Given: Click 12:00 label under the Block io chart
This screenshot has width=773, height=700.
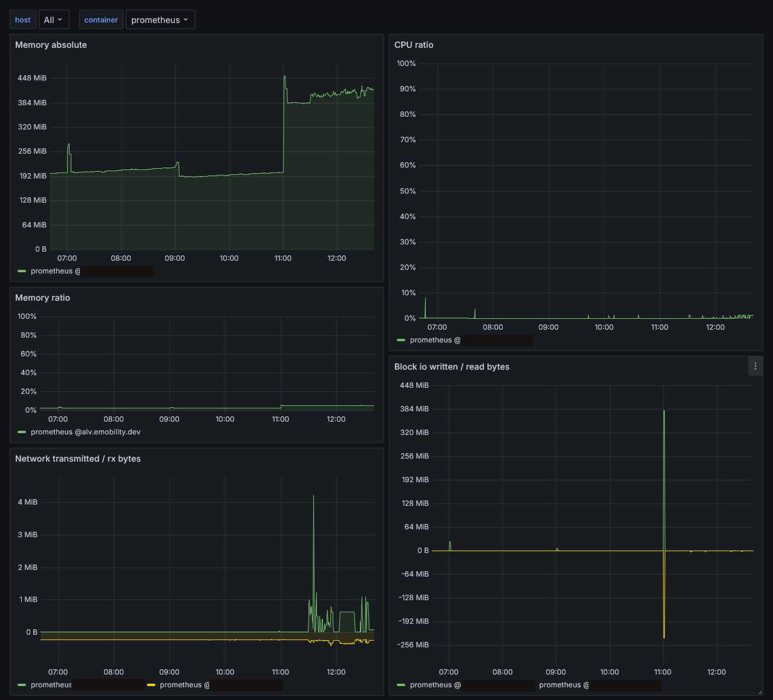Looking at the screenshot, I should click(717, 672).
